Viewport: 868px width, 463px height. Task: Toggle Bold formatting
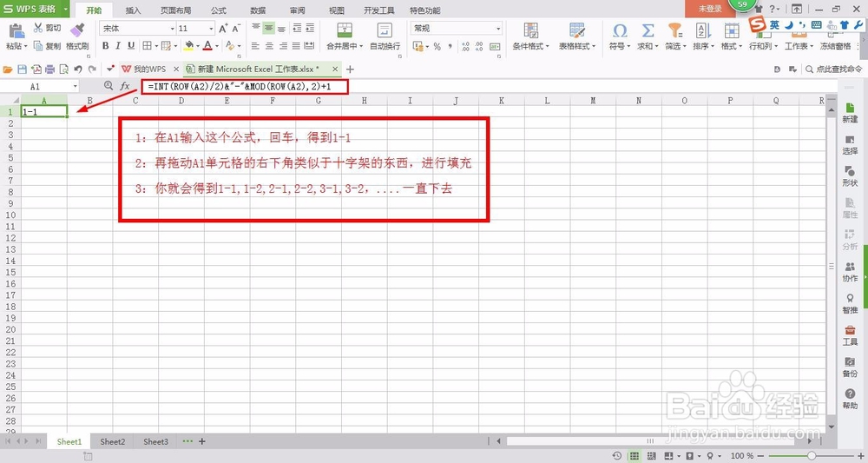105,46
